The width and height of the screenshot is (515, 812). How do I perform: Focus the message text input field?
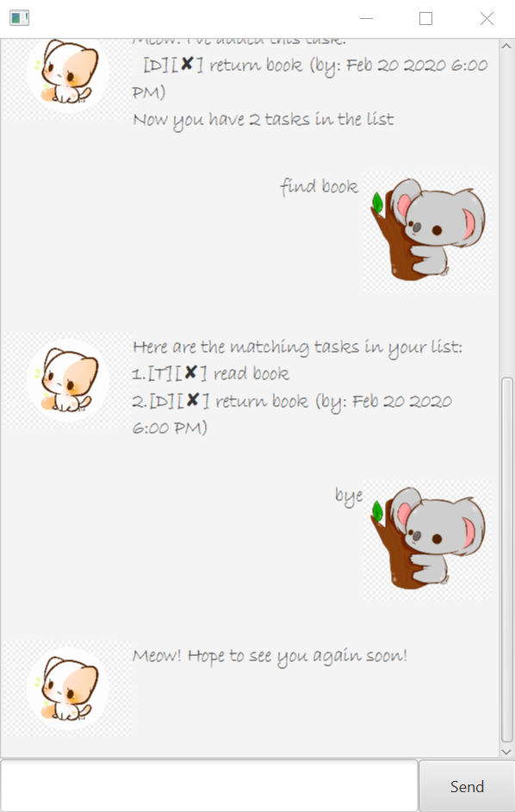pyautogui.click(x=209, y=785)
